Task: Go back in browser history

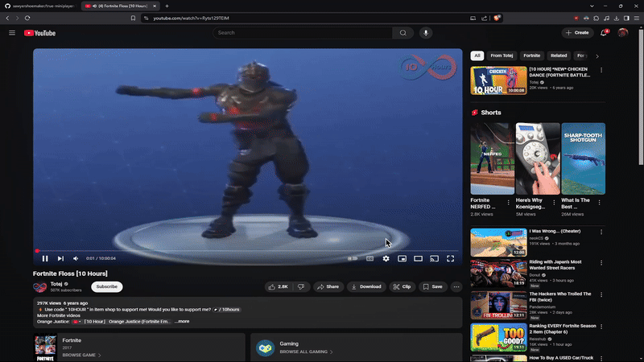Action: coord(7,18)
